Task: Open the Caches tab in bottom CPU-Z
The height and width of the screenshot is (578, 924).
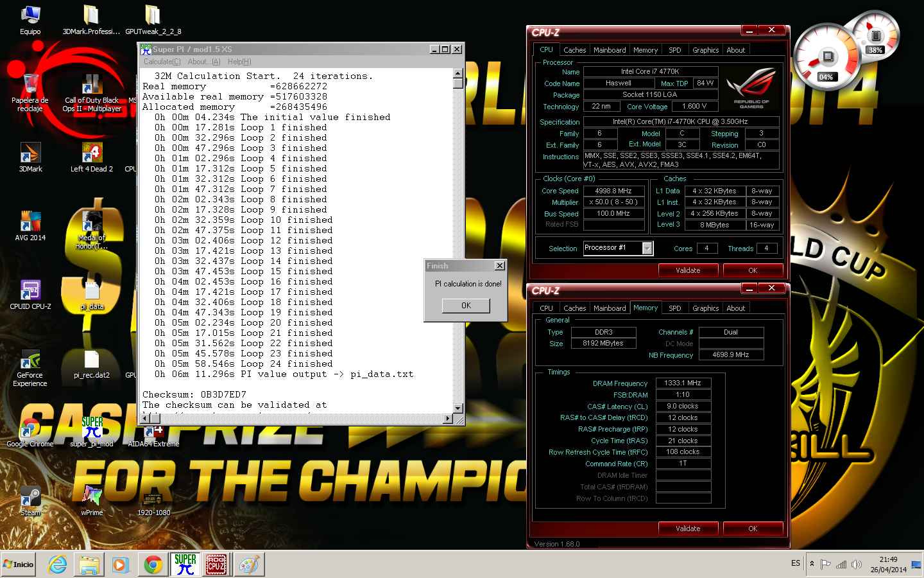Action: point(574,308)
